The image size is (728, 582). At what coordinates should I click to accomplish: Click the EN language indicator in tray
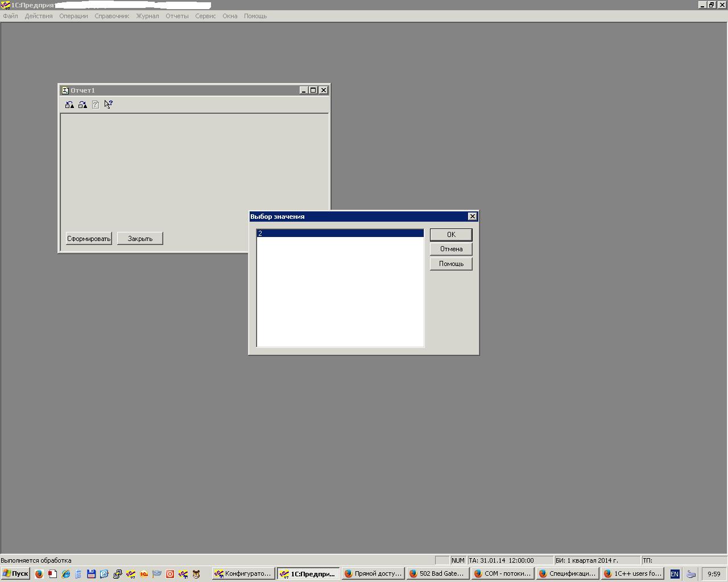[x=675, y=574]
